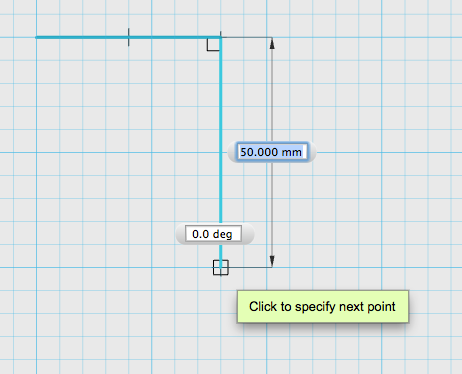Select the vertical cyan sketch line
462x374 pixels.
click(221, 130)
